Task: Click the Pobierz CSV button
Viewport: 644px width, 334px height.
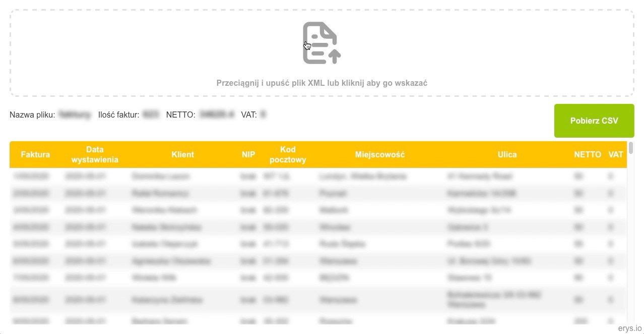Action: click(x=594, y=121)
